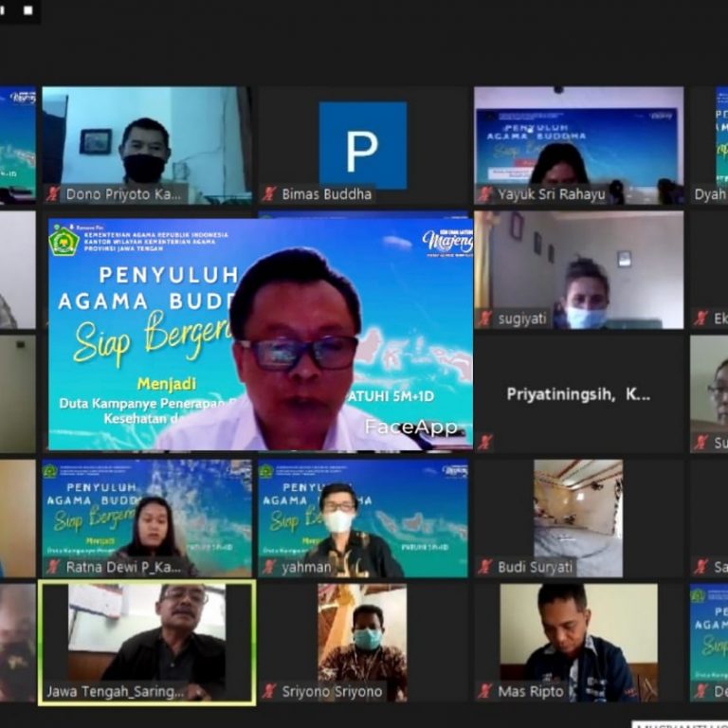Click muted mic icon beside Sriyono Sriyono
This screenshot has width=728, height=728.
pyautogui.click(x=269, y=691)
